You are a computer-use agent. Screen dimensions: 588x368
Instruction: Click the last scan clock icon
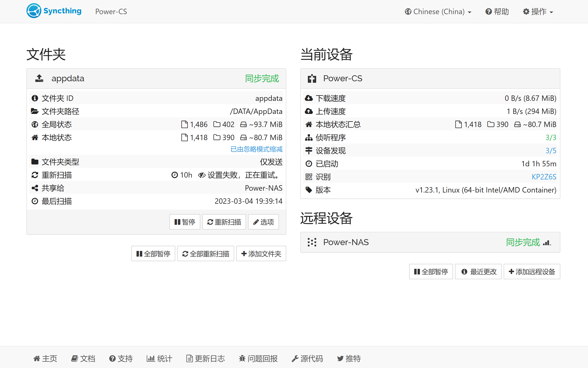click(x=35, y=201)
